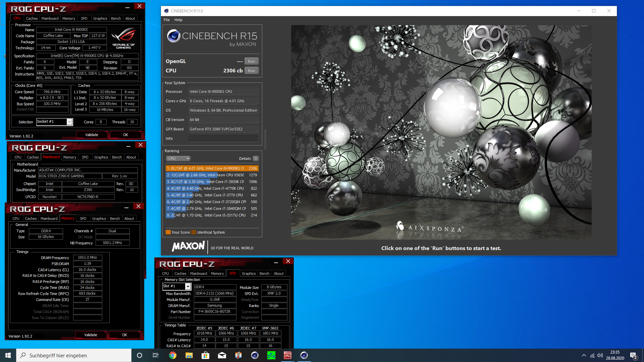Open Socket #1 selection dropdown in CPU-Z
The width and height of the screenshot is (644, 362).
54,122
